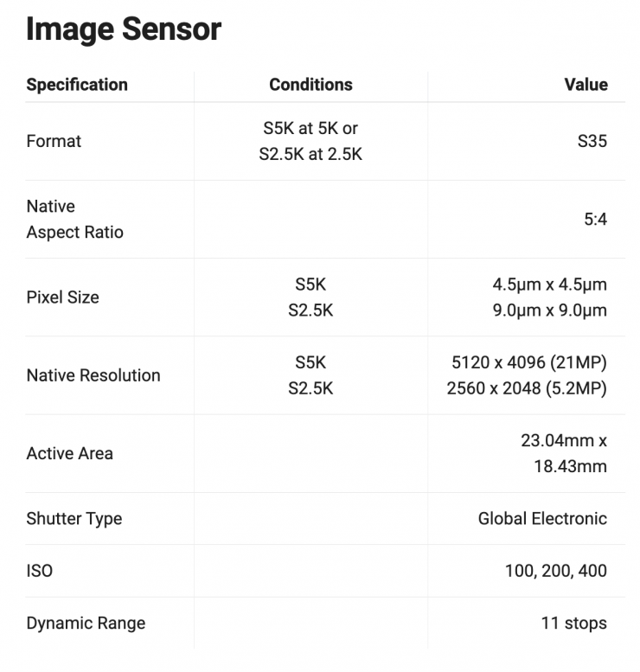Screen dimensions: 640x672
Task: Click the Active Area row label
Action: click(69, 453)
